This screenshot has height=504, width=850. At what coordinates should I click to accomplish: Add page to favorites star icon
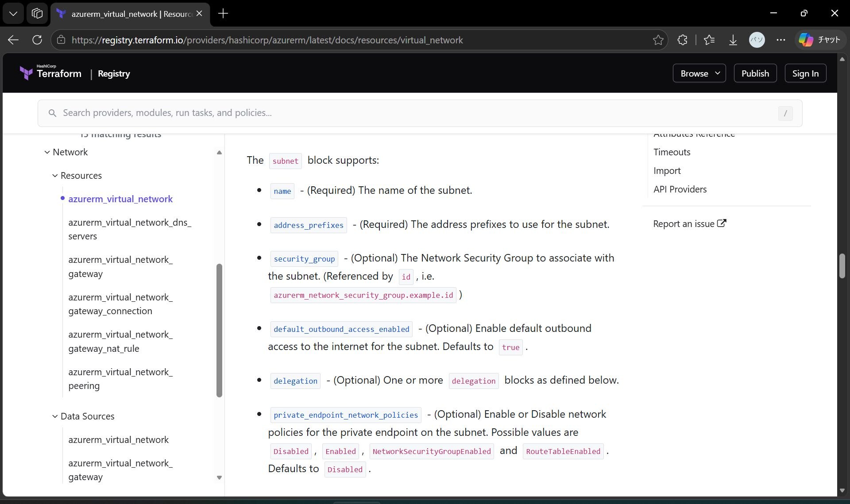click(658, 40)
